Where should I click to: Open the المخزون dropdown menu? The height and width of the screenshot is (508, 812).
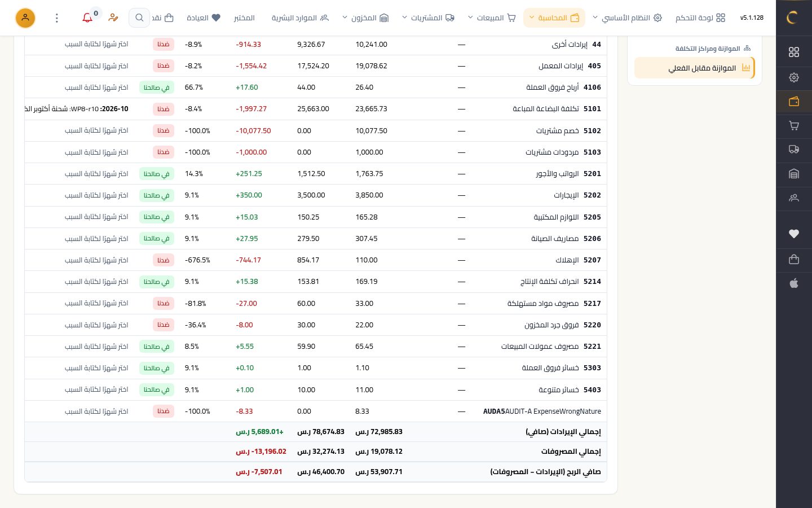click(365, 18)
